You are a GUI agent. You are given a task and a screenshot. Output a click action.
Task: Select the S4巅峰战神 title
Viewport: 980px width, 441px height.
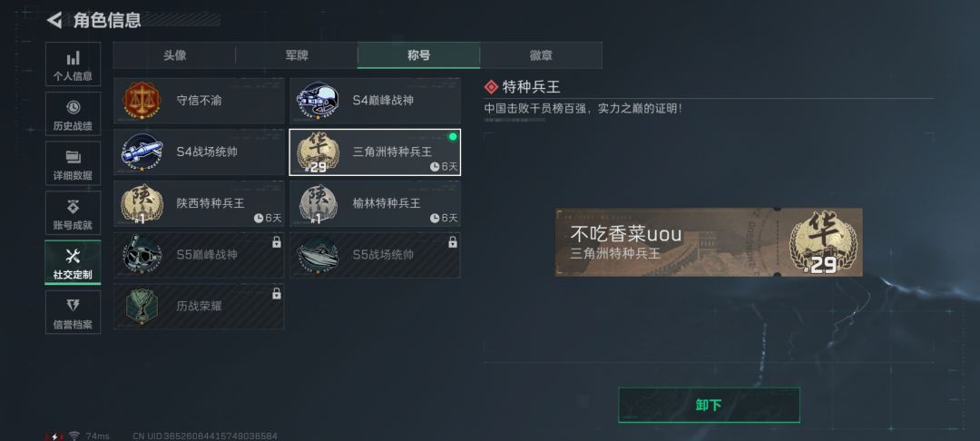(x=375, y=101)
